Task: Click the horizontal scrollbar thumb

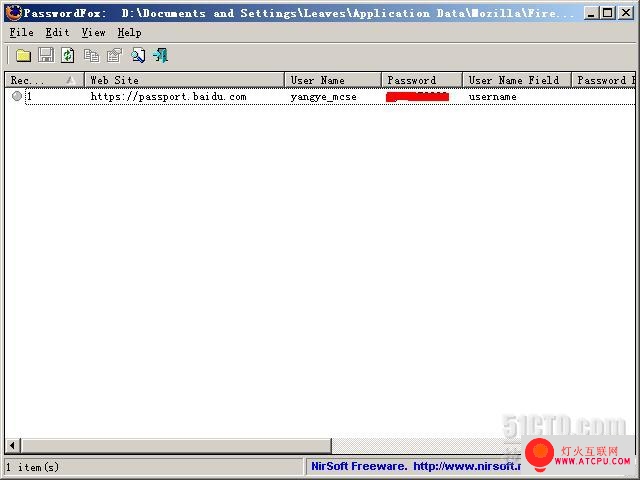Action: (x=176, y=445)
